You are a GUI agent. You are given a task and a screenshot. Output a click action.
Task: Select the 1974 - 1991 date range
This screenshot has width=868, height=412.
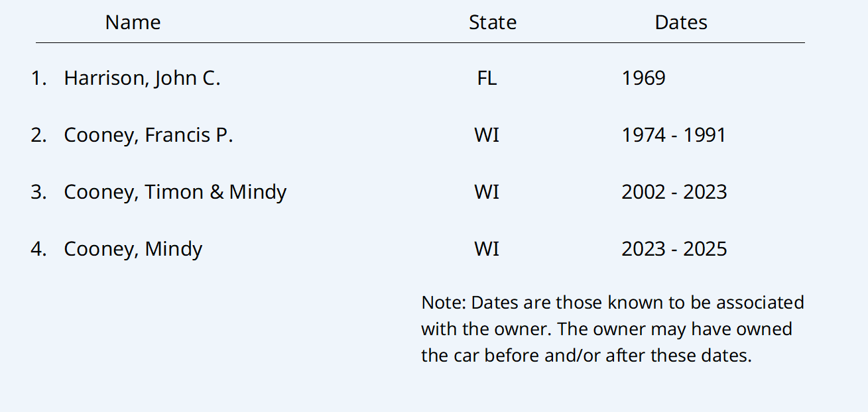674,135
